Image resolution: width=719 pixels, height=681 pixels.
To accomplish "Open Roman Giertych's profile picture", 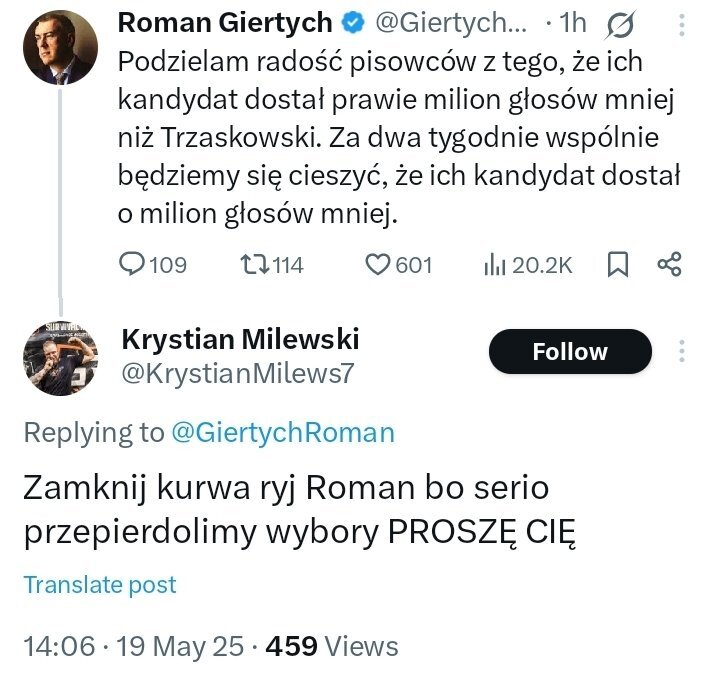I will pos(60,47).
